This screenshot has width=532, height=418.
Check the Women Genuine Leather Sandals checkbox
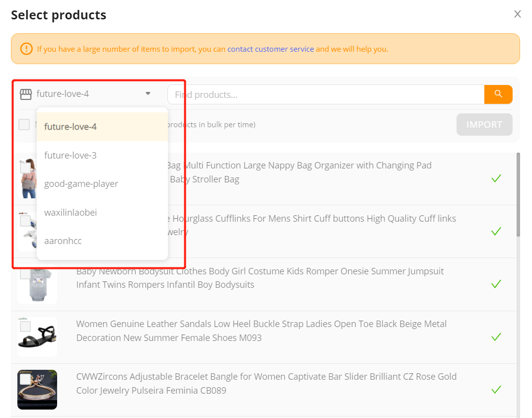point(25,327)
